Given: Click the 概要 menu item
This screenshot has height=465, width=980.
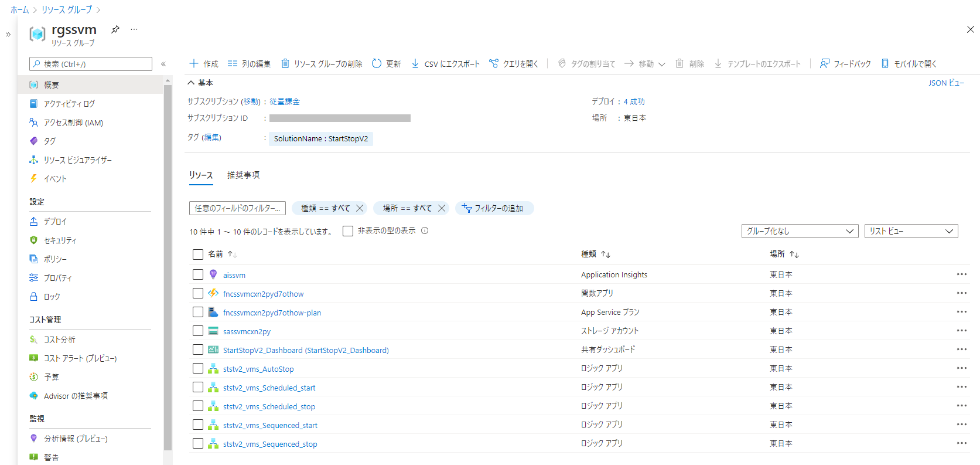Looking at the screenshot, I should coord(90,85).
